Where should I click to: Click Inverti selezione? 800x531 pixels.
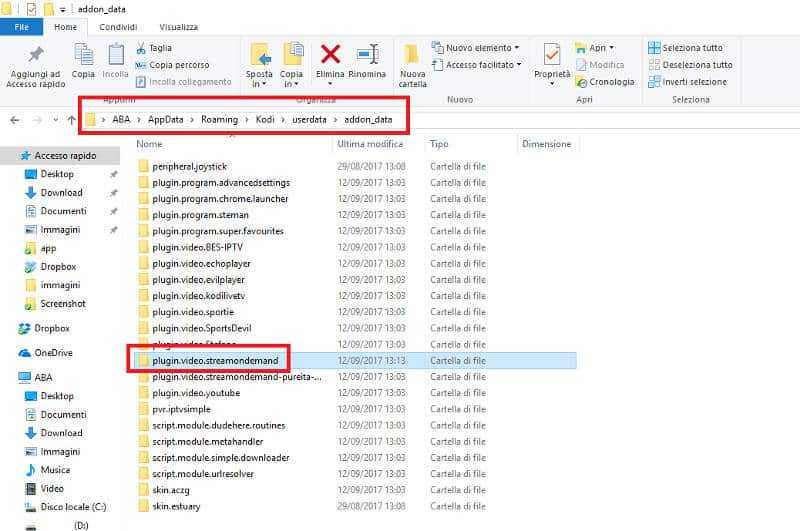(x=687, y=82)
